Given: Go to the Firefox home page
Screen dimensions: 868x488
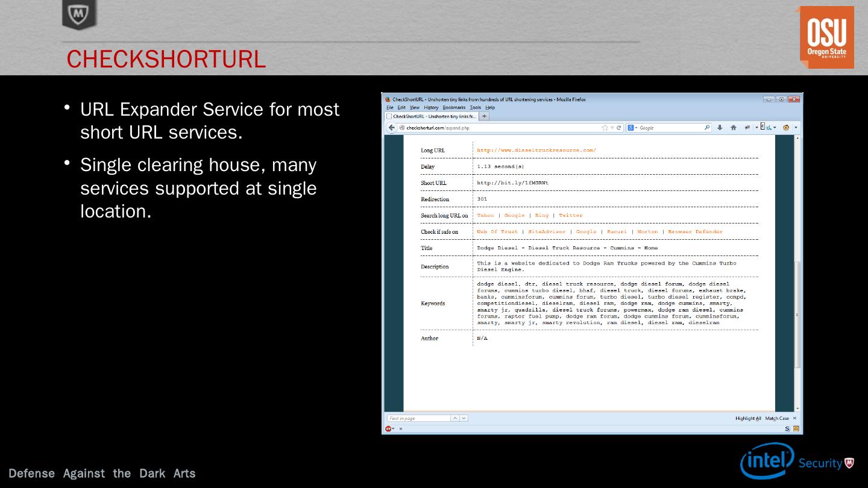Looking at the screenshot, I should tap(734, 128).
